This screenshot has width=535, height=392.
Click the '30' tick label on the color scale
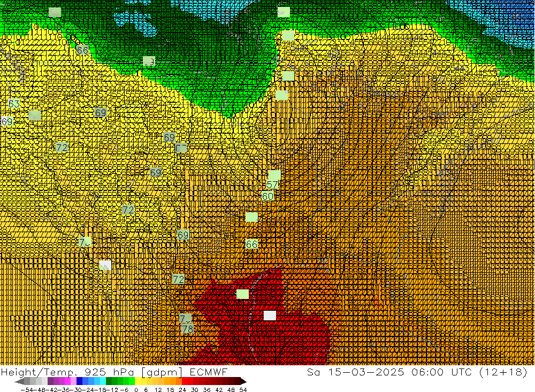[x=195, y=390]
